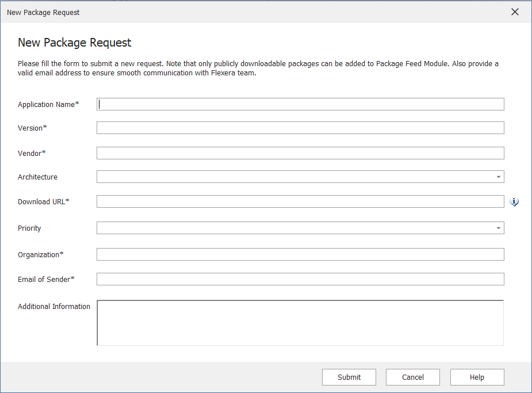The height and width of the screenshot is (393, 532).
Task: Click the Vendor input field
Action: pos(299,153)
